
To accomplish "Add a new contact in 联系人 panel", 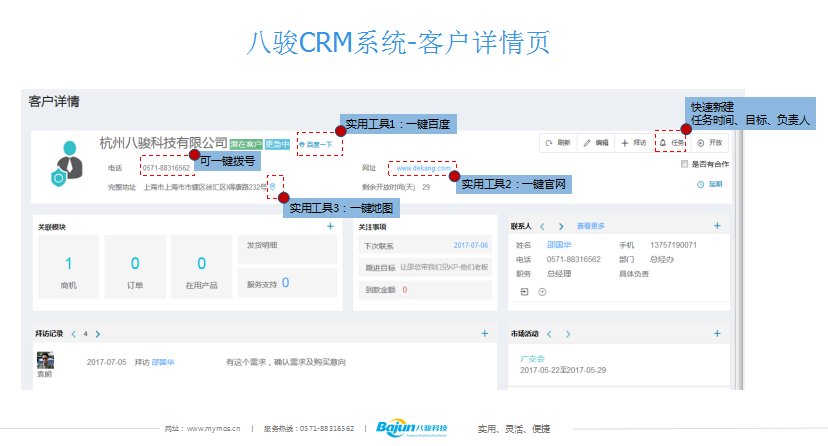I will click(x=716, y=227).
